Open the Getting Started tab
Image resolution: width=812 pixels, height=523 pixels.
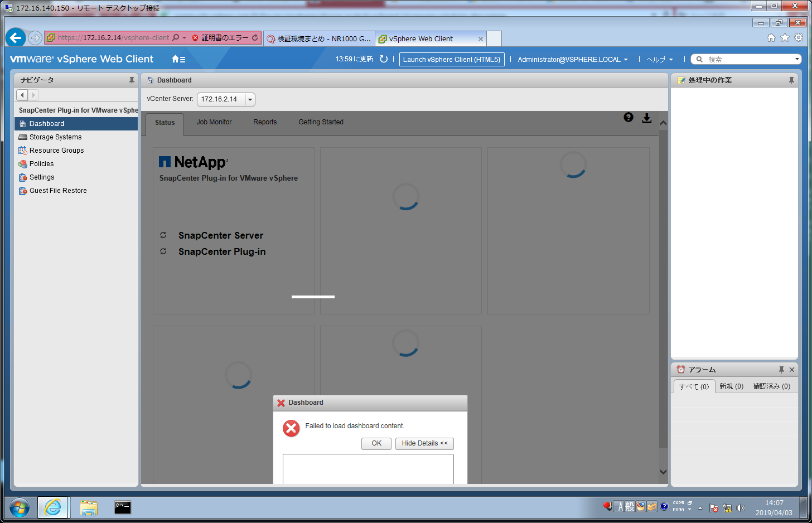(321, 122)
